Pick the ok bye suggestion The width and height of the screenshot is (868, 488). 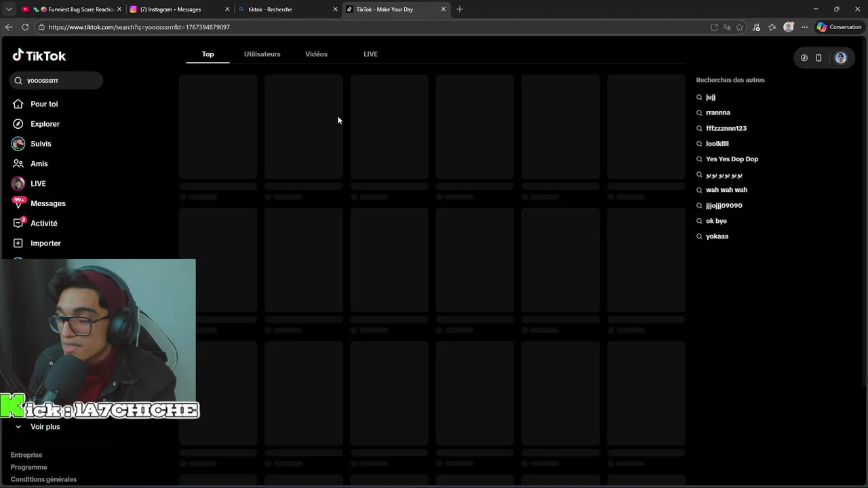point(716,221)
